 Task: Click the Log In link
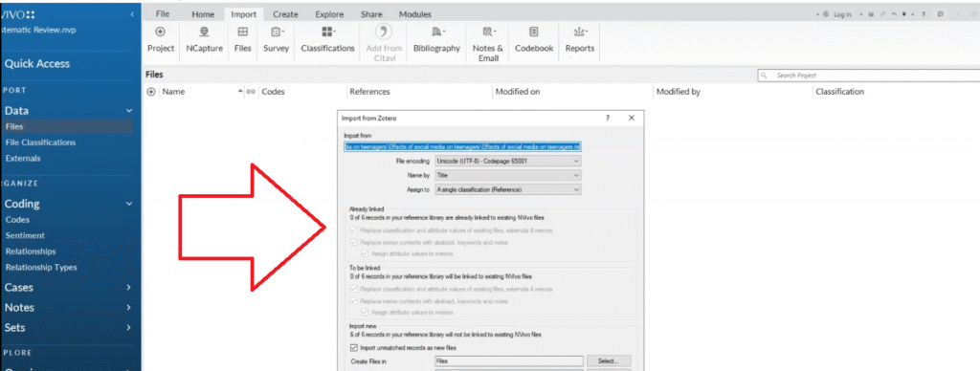842,14
